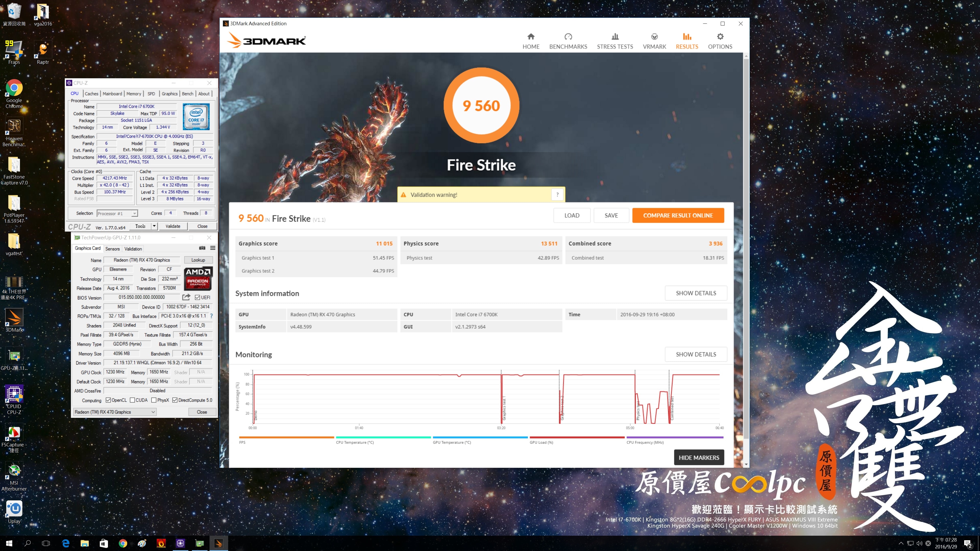Open the GPU-Z hamburger menu icon
The height and width of the screenshot is (551, 980).
pyautogui.click(x=213, y=248)
